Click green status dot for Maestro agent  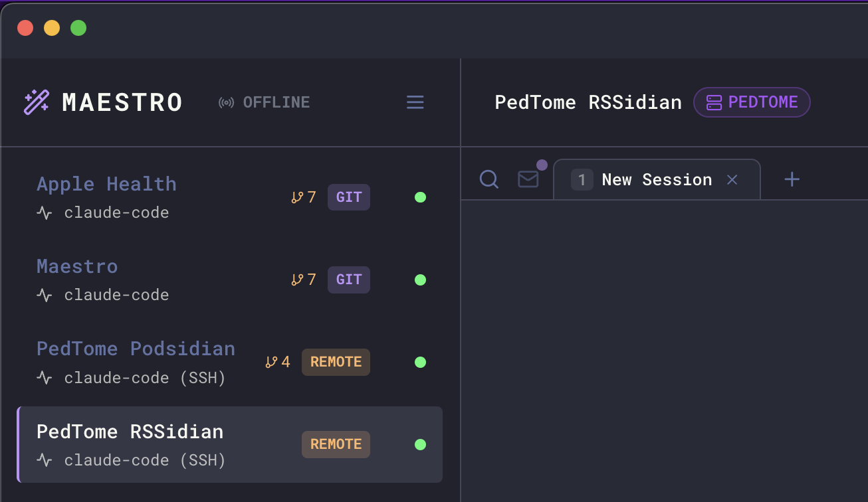tap(420, 280)
